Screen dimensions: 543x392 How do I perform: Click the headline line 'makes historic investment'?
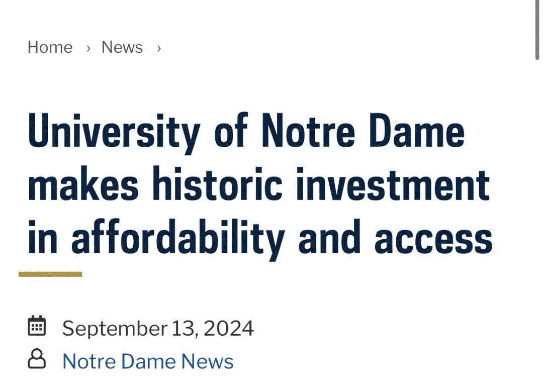(259, 184)
